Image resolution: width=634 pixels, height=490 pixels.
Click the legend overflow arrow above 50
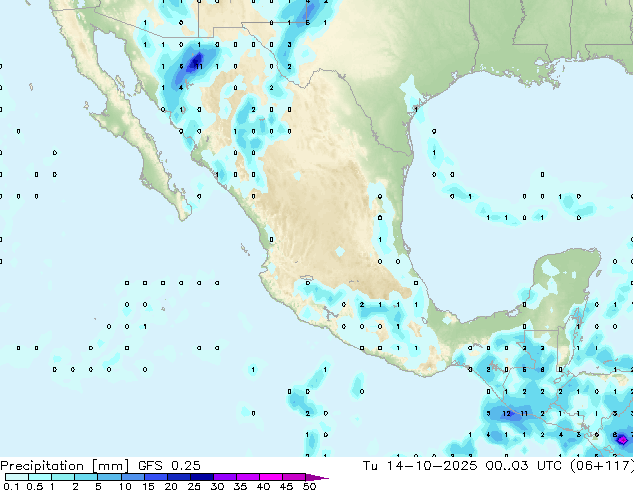[x=317, y=477]
